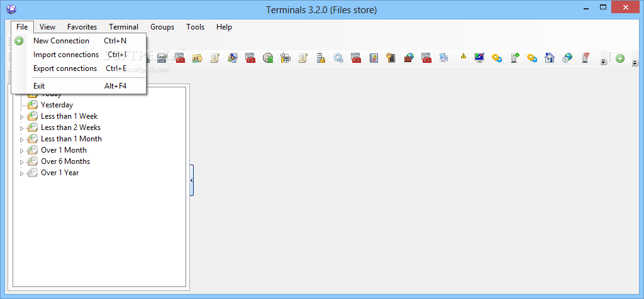
Task: Click the firewall globe brick wall icon
Action: 409,58
